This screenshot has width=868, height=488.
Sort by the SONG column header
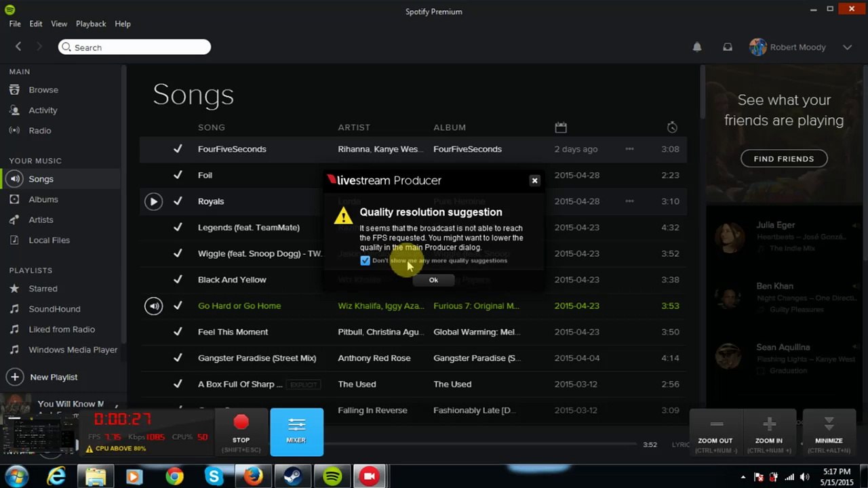coord(212,127)
